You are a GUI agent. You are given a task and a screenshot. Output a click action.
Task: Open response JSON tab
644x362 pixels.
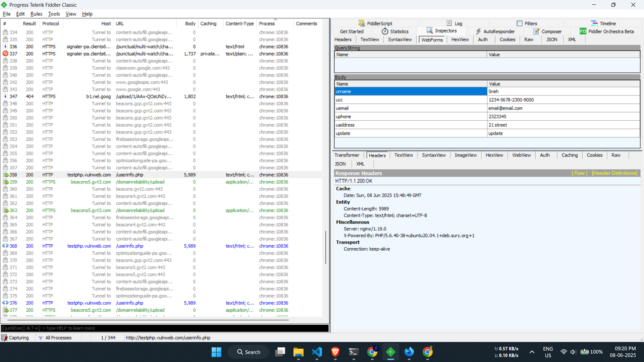[340, 164]
